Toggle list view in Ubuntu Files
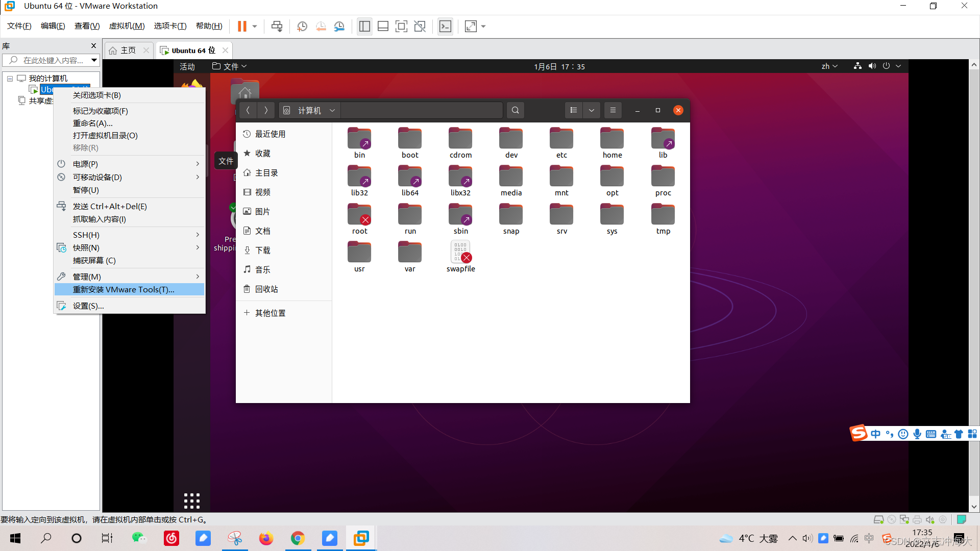This screenshot has width=980, height=551. (x=574, y=110)
